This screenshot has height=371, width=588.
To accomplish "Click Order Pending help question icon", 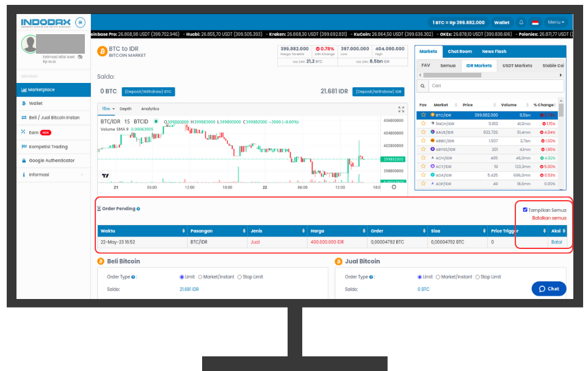I will pyautogui.click(x=139, y=209).
